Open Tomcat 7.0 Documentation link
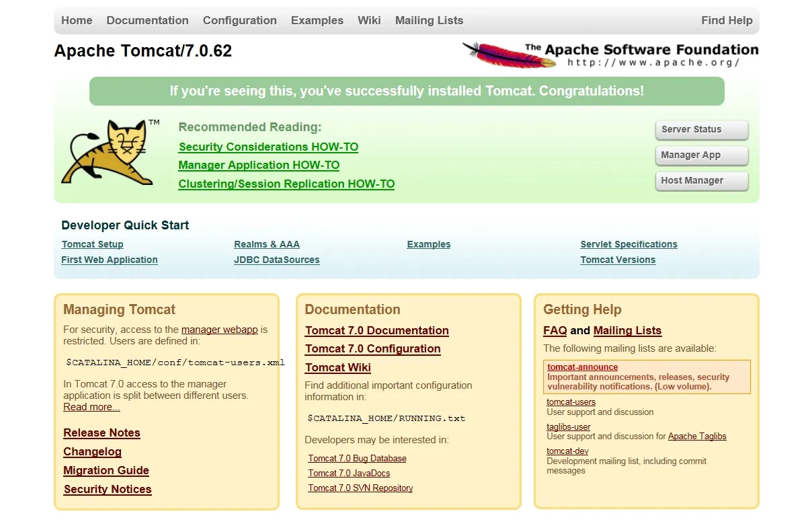 point(377,330)
